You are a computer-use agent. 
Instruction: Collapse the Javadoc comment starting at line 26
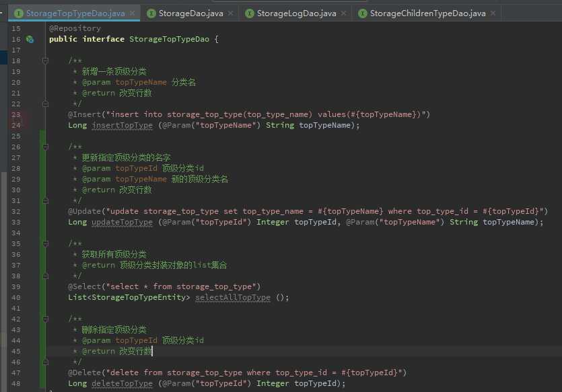[45, 147]
